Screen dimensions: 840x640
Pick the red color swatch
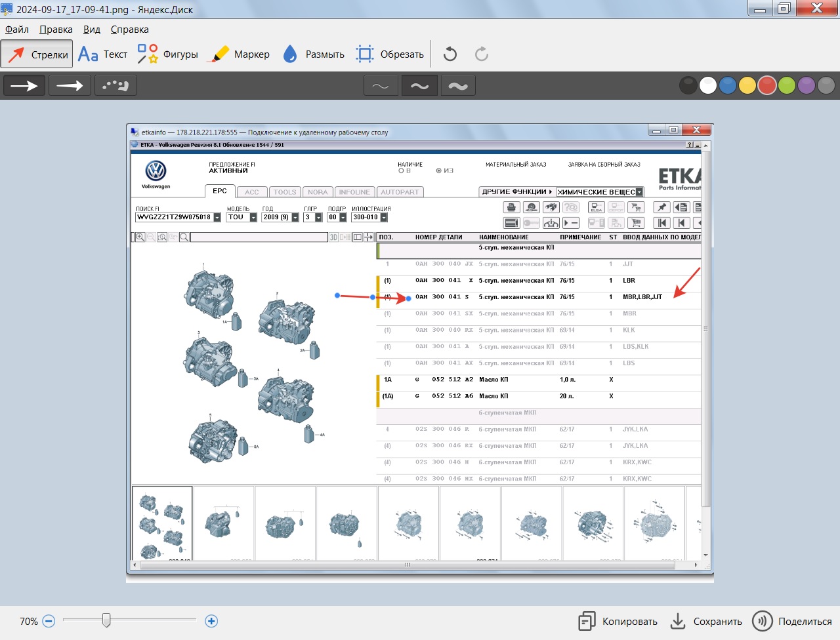pos(767,85)
